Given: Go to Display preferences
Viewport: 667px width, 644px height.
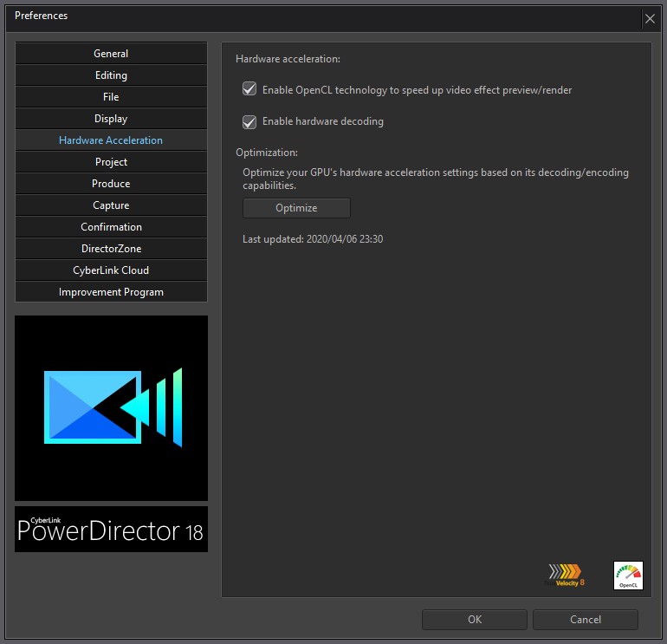Looking at the screenshot, I should [111, 119].
